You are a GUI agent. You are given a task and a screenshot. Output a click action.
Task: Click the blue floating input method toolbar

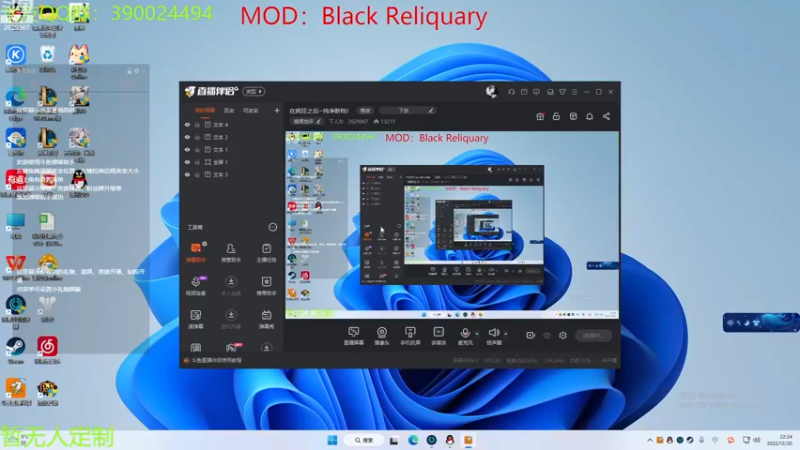[x=761, y=322]
